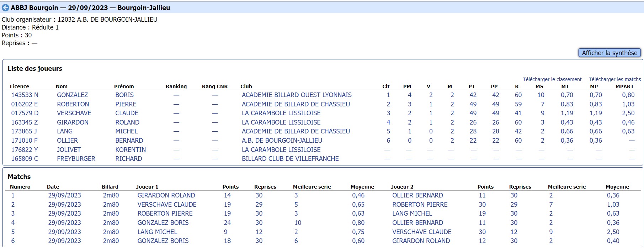
Task: Click first name KORENTIN
Action: 131,150
